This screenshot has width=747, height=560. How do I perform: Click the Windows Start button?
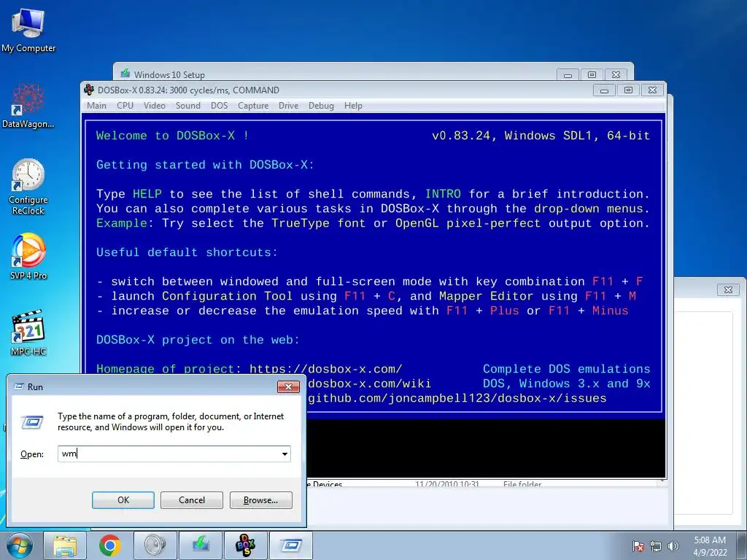tap(19, 545)
